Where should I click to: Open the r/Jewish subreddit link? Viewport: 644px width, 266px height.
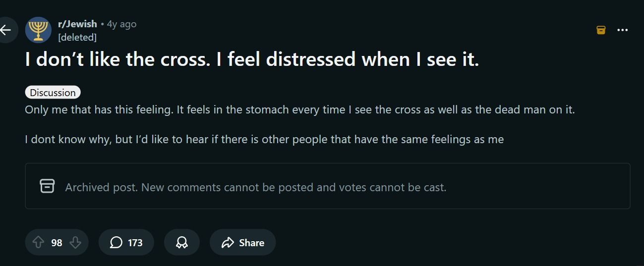coord(77,24)
